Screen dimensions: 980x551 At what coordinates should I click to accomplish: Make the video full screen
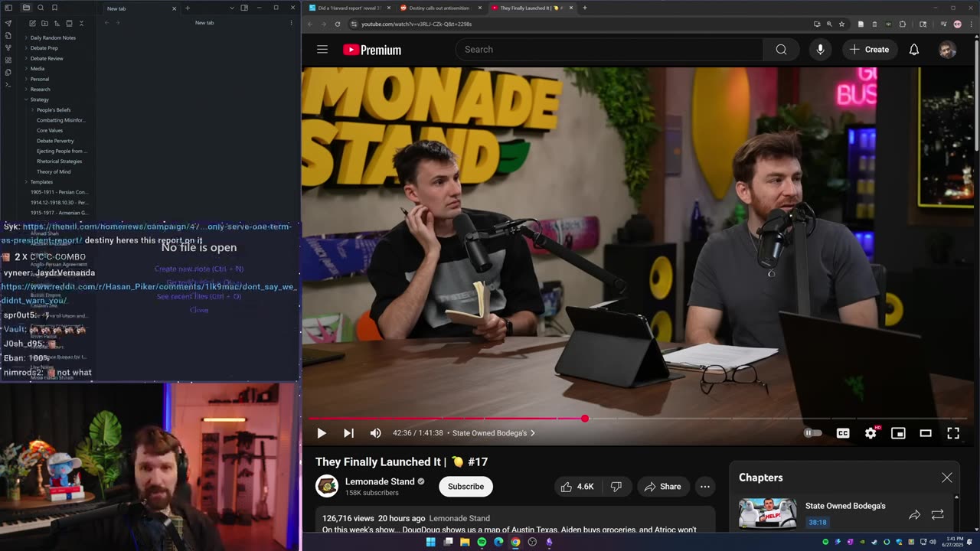pyautogui.click(x=953, y=433)
